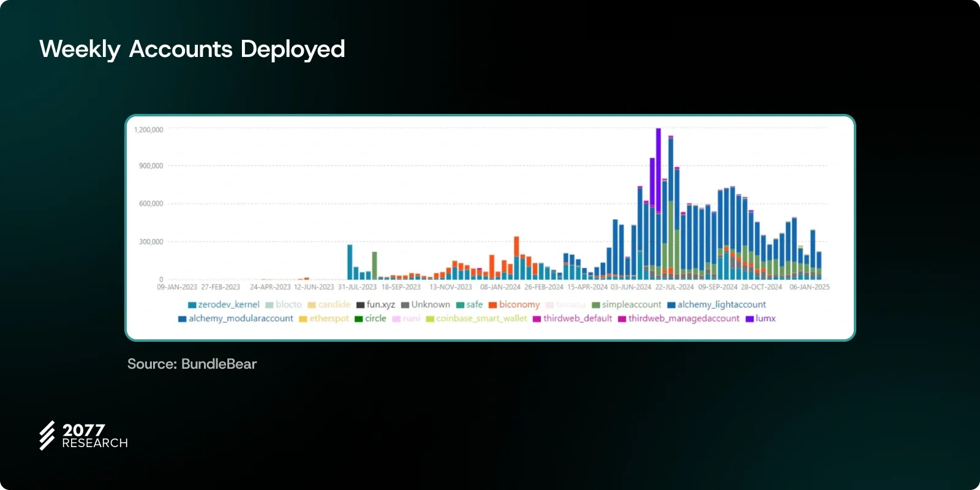
Task: Toggle the biconomy series in legend
Action: [519, 304]
